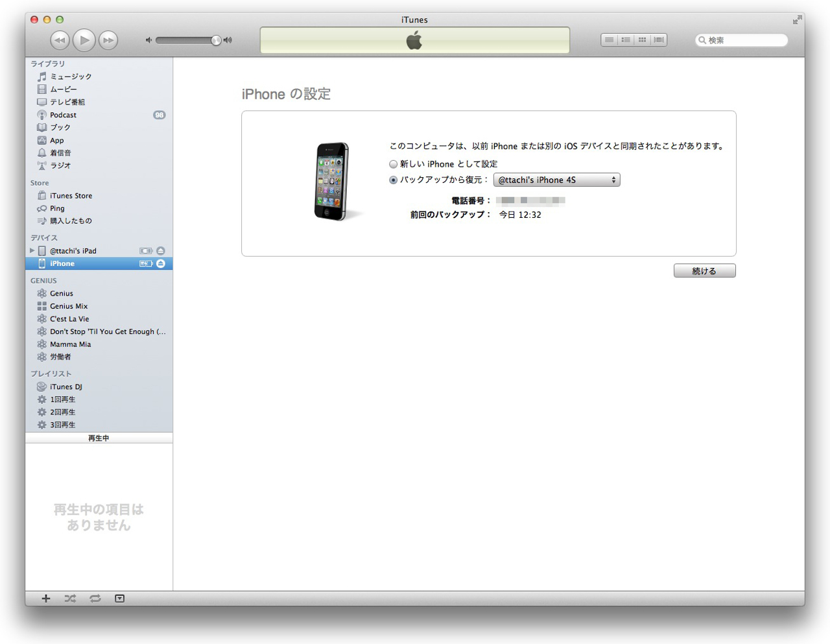Adjust the volume slider knob
Viewport: 830px width, 644px height.
(x=216, y=40)
